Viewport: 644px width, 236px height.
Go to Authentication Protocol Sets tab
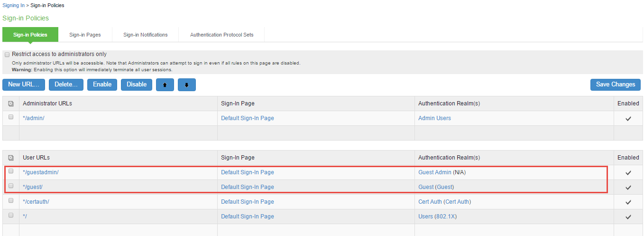pos(221,35)
